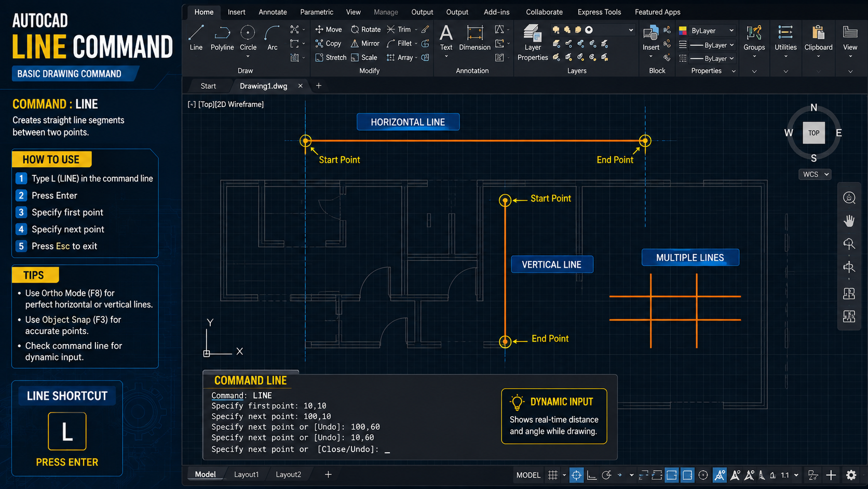Screen dimensions: 868x489
Task: Toggle the highlighted annotation visibility icon
Action: (720, 475)
